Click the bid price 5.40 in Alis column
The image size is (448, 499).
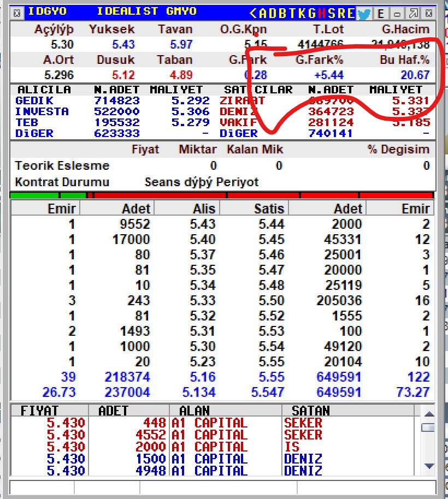point(203,240)
